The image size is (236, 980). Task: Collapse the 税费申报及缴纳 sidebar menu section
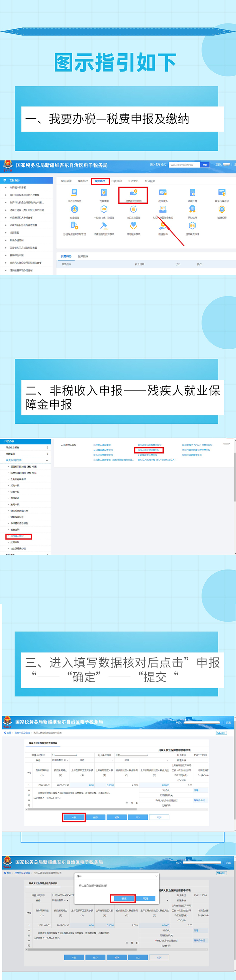click(25, 460)
